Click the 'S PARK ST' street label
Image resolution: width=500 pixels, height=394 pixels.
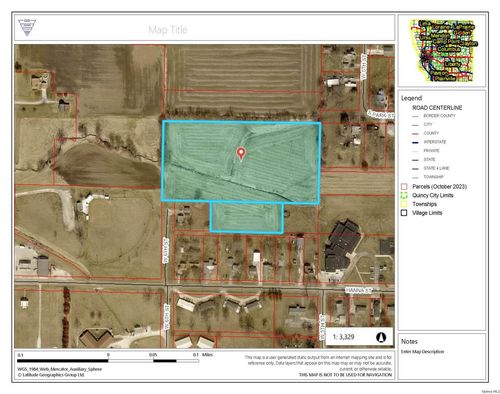click(x=381, y=114)
